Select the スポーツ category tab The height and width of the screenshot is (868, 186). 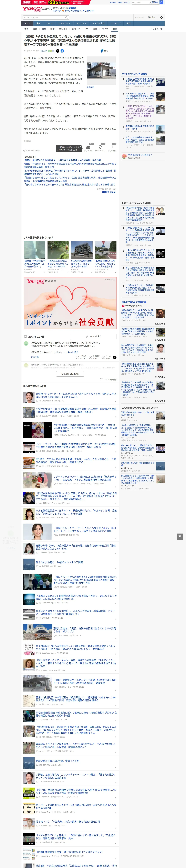(x=76, y=29)
